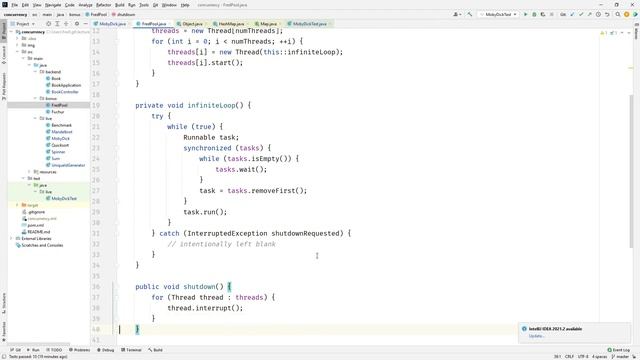Select Mandelbrot class in project tree
Viewport: 640px width, 360px height.
[x=62, y=132]
